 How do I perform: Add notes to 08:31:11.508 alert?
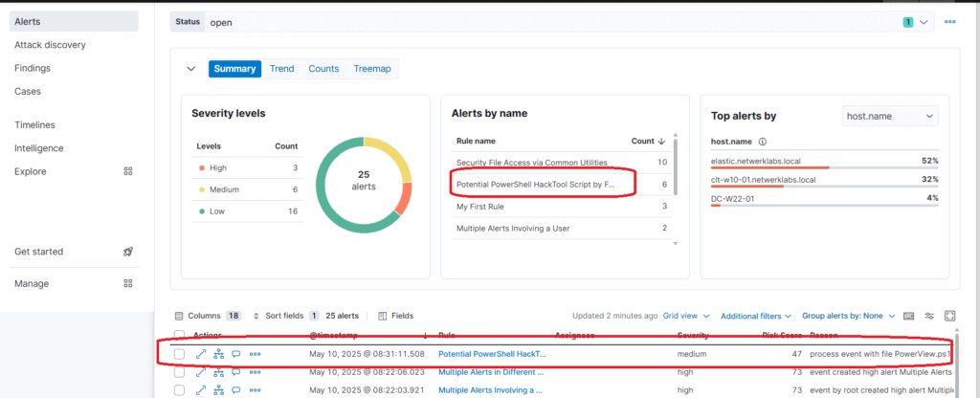click(x=236, y=354)
